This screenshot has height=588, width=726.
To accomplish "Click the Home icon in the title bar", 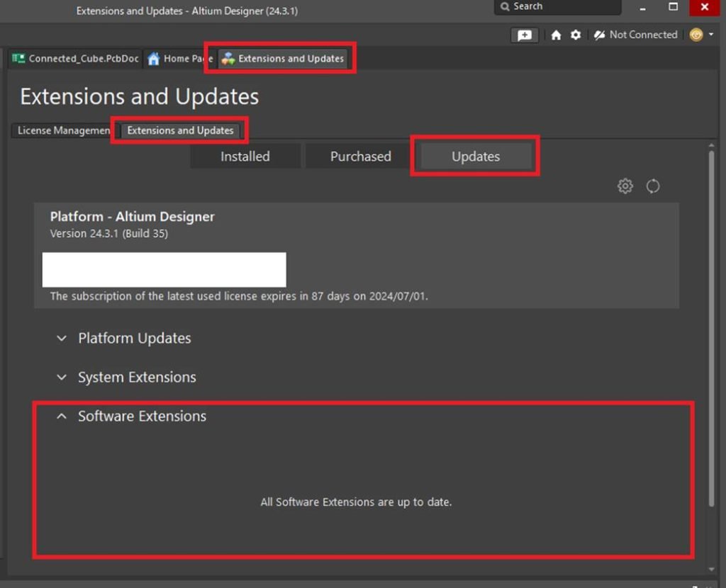I will pos(557,34).
